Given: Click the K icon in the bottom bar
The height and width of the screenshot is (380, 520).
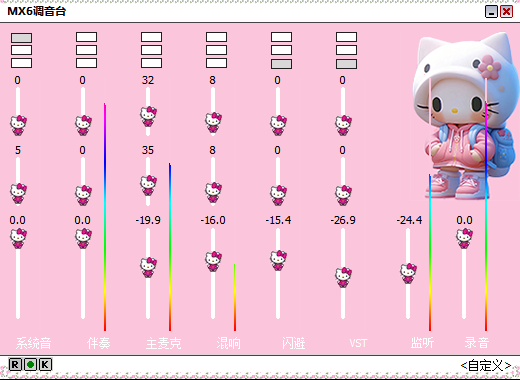Looking at the screenshot, I should 45,365.
